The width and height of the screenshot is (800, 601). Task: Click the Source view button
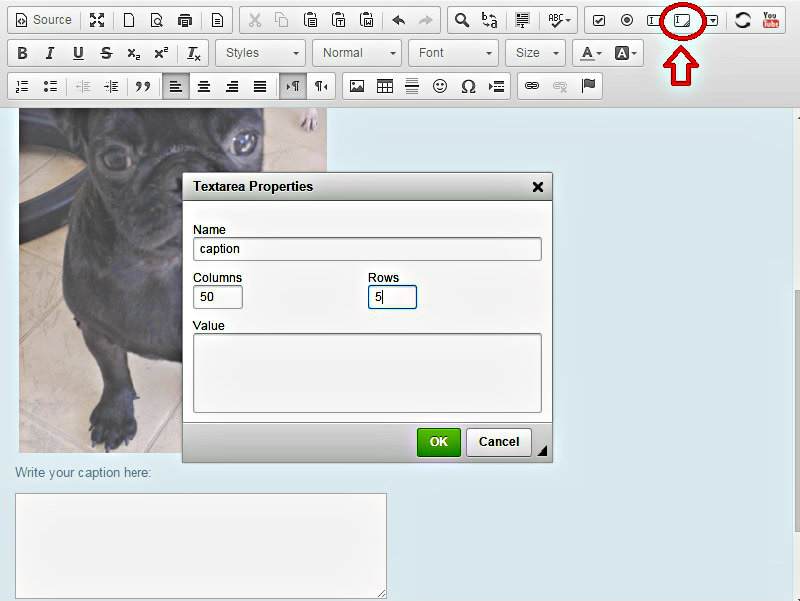[44, 20]
